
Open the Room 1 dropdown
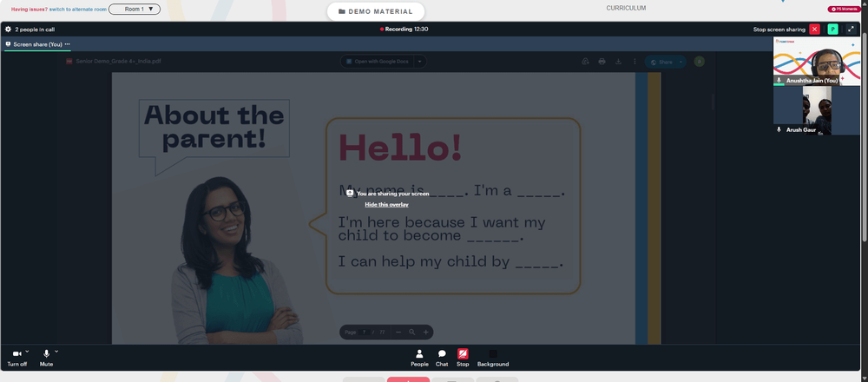135,9
